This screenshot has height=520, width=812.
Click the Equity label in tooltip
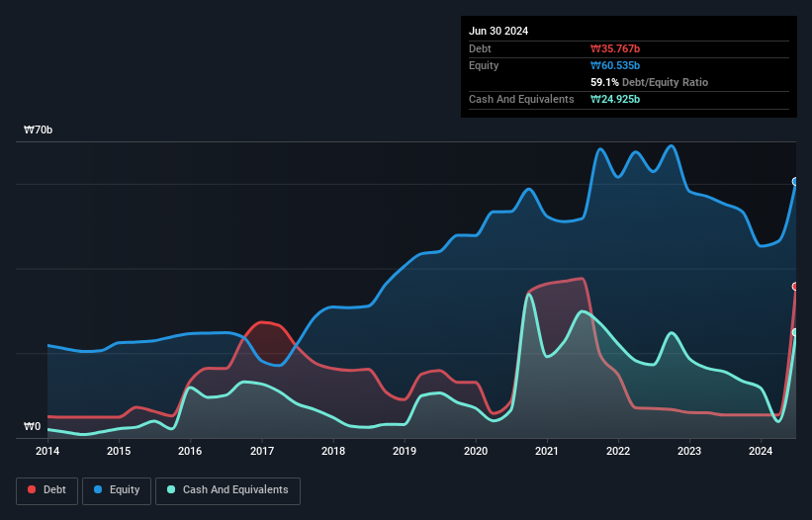484,65
